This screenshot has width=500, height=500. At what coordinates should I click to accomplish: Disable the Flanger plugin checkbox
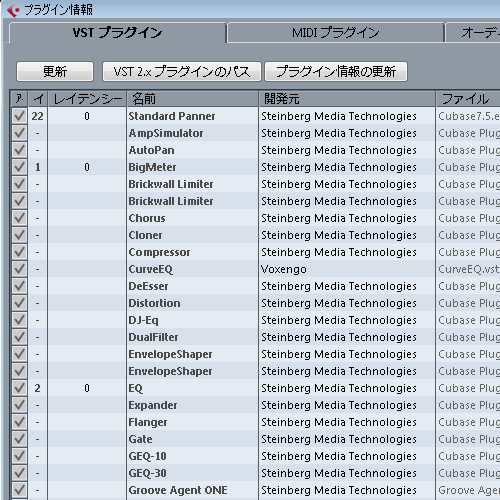click(19, 422)
